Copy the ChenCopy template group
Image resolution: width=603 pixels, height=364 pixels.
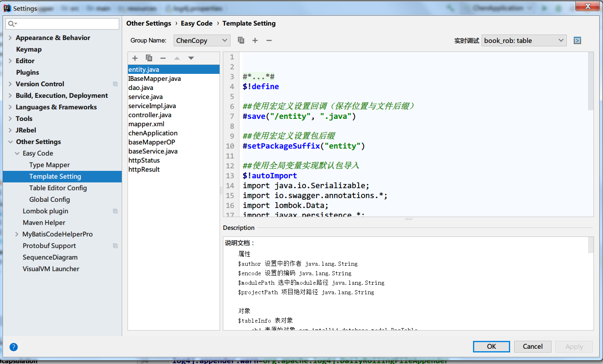tap(241, 40)
